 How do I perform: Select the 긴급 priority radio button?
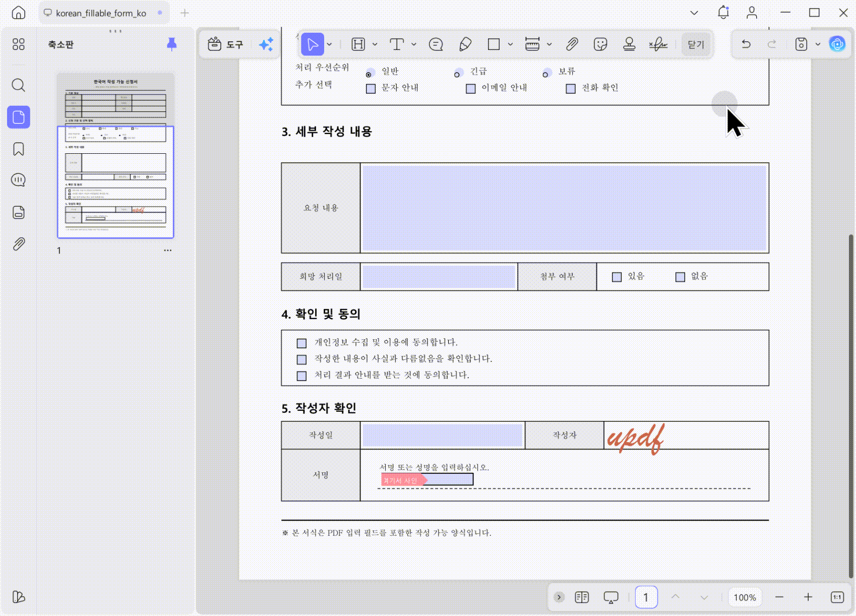point(458,73)
